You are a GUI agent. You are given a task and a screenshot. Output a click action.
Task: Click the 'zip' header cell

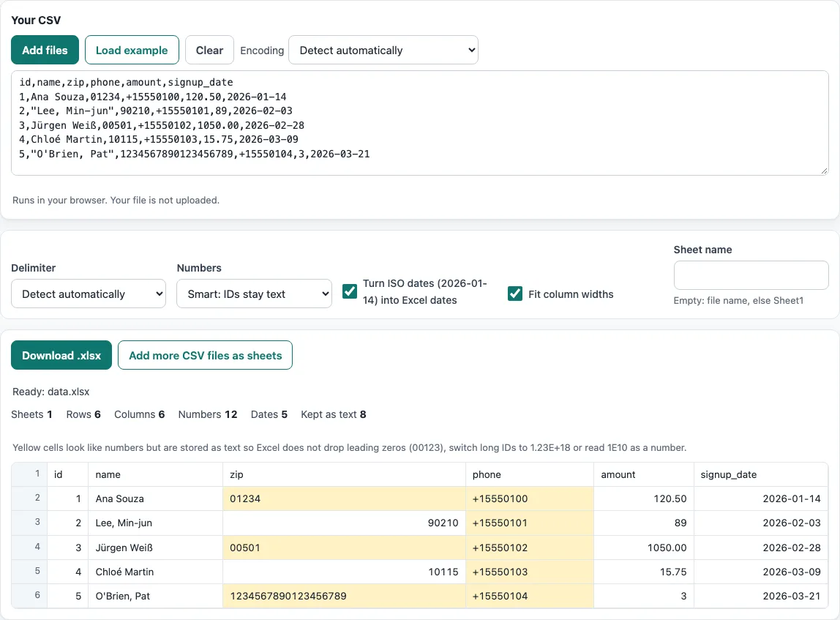[344, 475]
